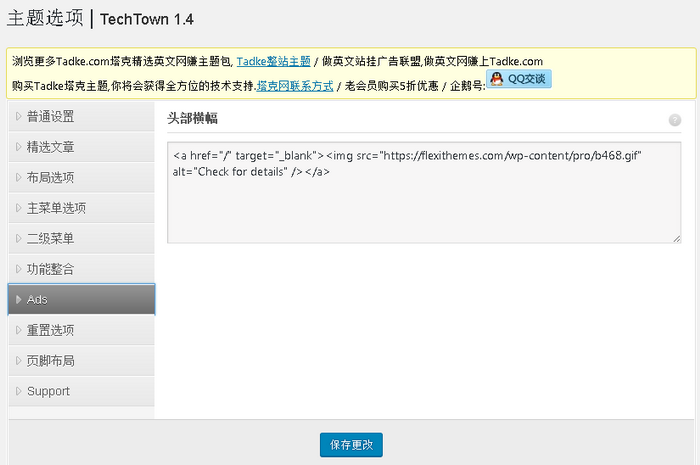Screen dimensions: 700x465
Task: Switch to the 布局选项 tab
Action: click(x=50, y=178)
